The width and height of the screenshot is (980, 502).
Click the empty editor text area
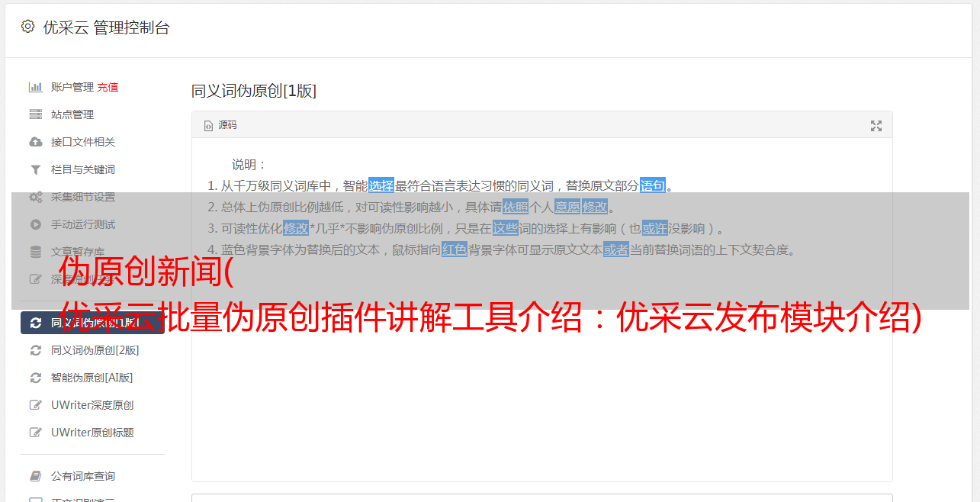pyautogui.click(x=541, y=397)
